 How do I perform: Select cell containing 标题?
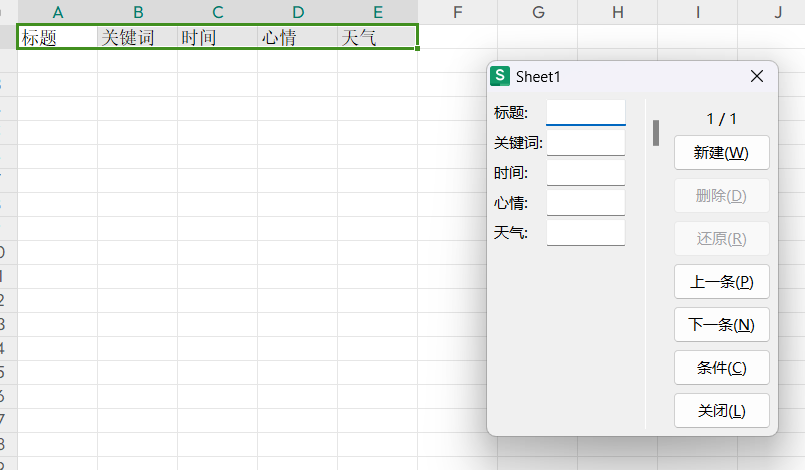coord(58,37)
